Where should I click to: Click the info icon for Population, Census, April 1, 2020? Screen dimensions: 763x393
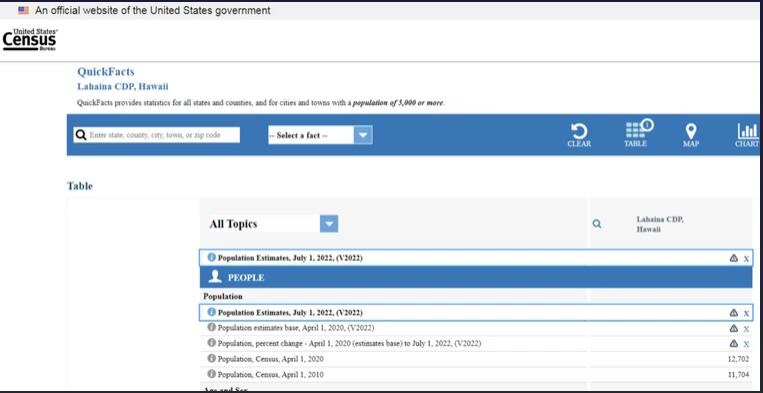[212, 358]
